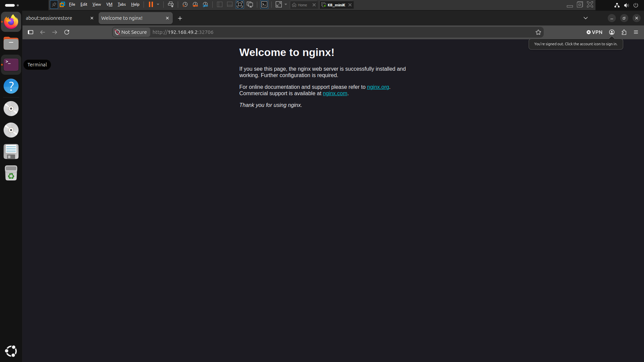
Task: Show or hide the VMware library sidebar
Action: tap(220, 5)
